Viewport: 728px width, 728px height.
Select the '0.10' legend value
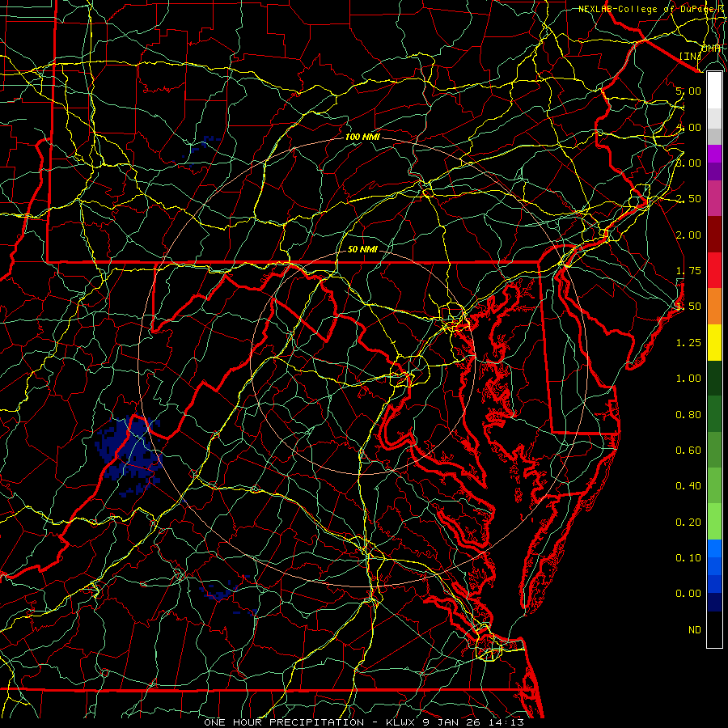point(688,558)
